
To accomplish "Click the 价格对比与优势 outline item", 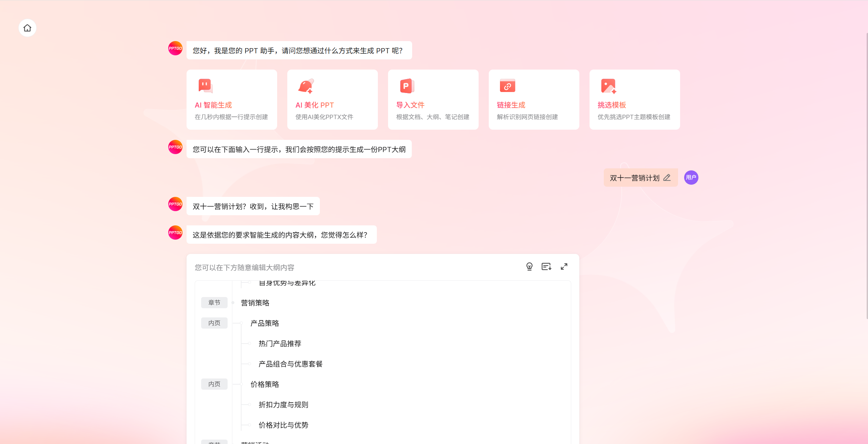I will pos(283,425).
